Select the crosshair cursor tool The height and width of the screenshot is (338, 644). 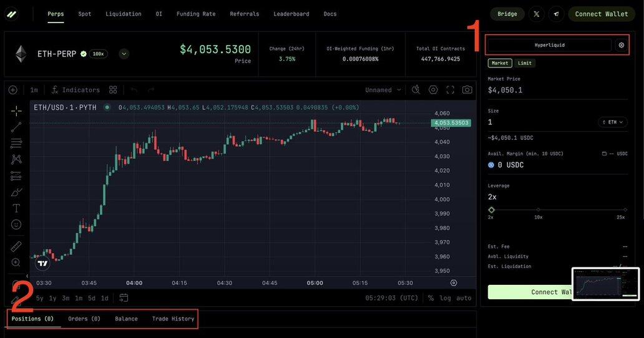coord(16,111)
